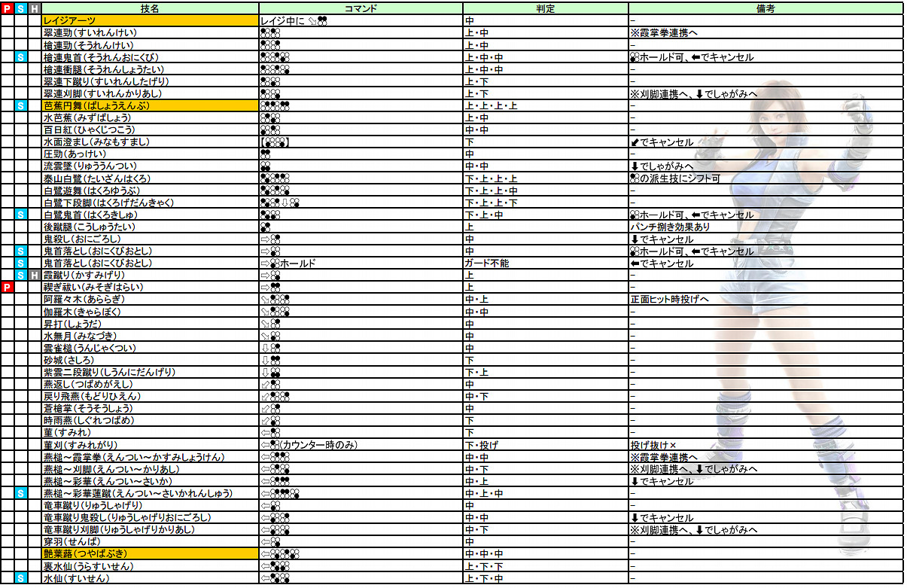Click the ※霞掌拳連携へ note for 翠連勁

pos(666,35)
